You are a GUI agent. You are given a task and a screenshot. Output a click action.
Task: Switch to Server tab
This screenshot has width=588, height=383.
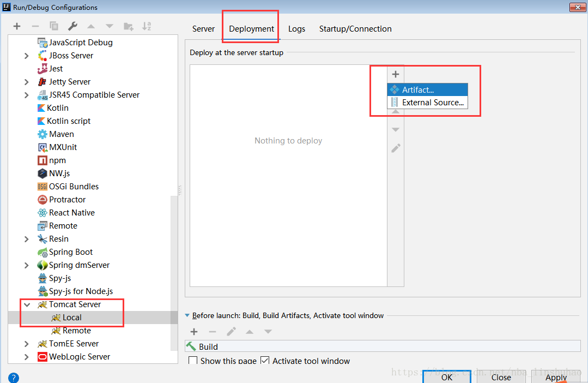[x=204, y=29]
